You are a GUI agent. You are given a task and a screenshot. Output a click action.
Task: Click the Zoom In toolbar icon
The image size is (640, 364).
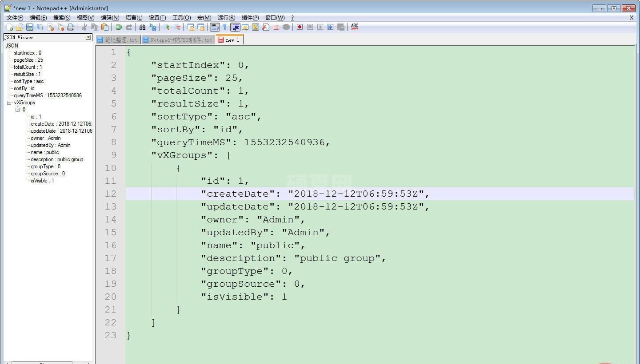[x=167, y=27]
